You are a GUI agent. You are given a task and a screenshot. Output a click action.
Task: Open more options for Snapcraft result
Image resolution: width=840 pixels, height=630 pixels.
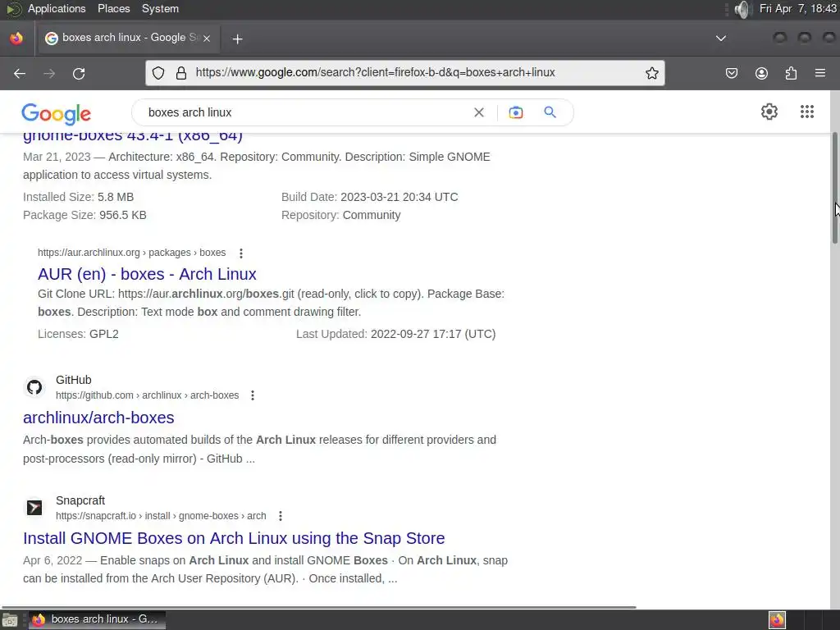click(281, 516)
